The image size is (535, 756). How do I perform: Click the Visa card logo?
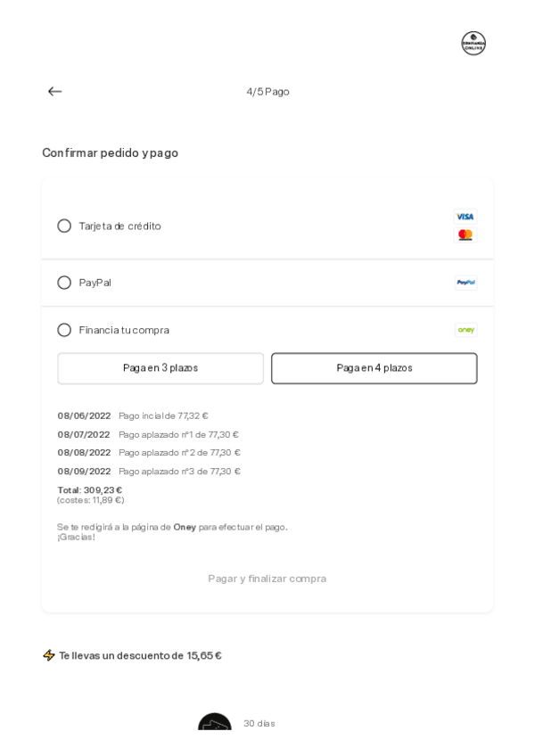pyautogui.click(x=465, y=217)
